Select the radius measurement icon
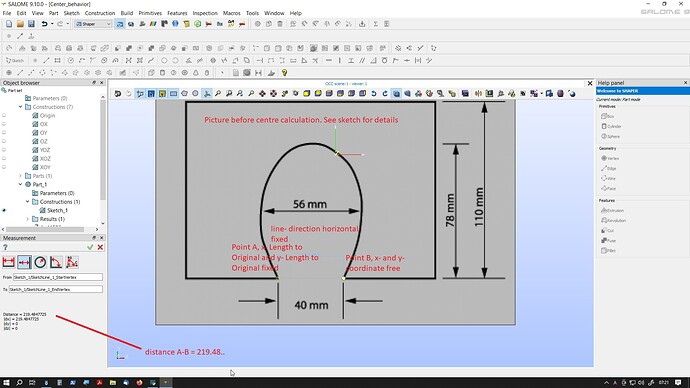 tap(40, 262)
